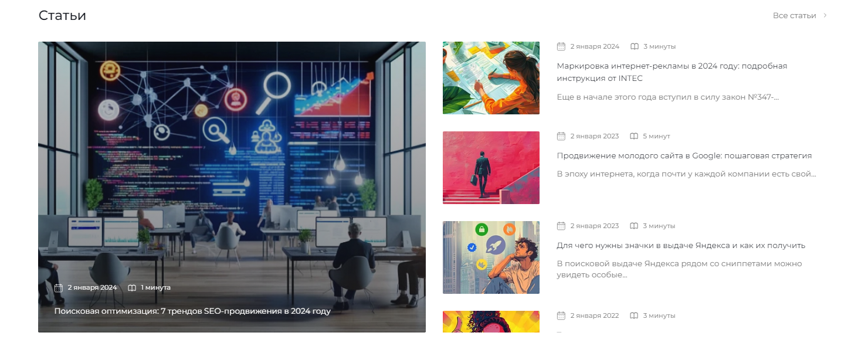Image resolution: width=868 pixels, height=346 pixels.
Task: Click the calendar icon next to "2 января 2022"
Action: [561, 316]
